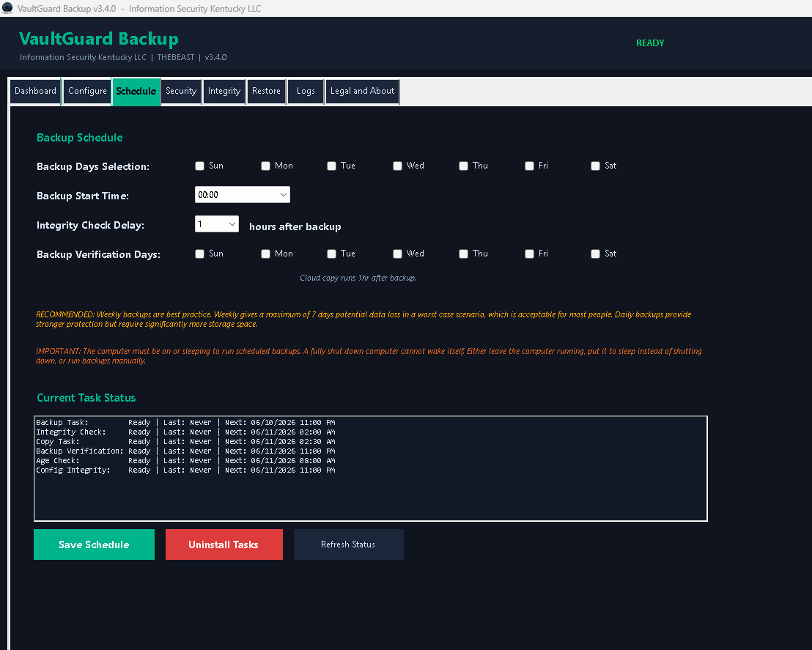Click the red Uninstall Tasks button

pos(224,544)
